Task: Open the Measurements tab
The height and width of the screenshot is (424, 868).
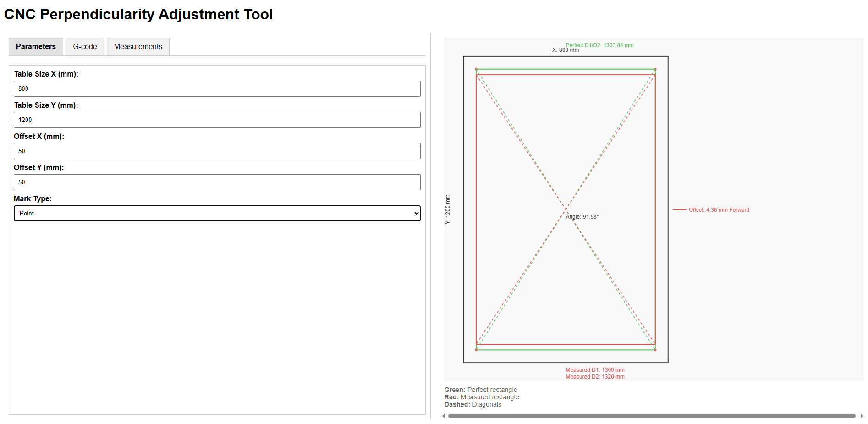Action: click(138, 47)
